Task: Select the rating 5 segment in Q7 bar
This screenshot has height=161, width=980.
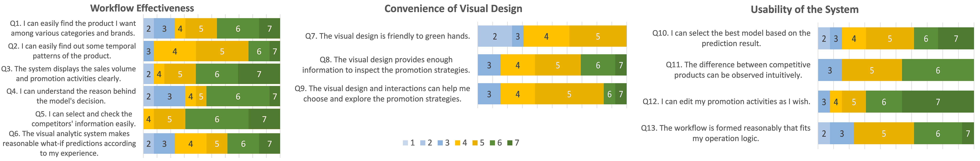Action: (598, 36)
